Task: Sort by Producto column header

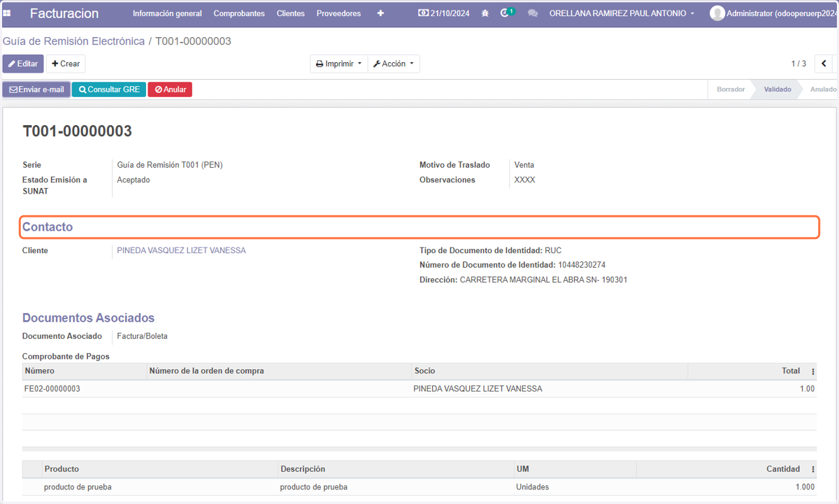Action: pos(160,469)
